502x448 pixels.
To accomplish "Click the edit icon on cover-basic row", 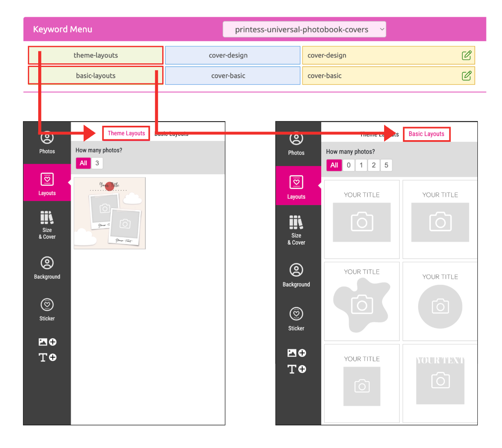I will click(x=466, y=76).
